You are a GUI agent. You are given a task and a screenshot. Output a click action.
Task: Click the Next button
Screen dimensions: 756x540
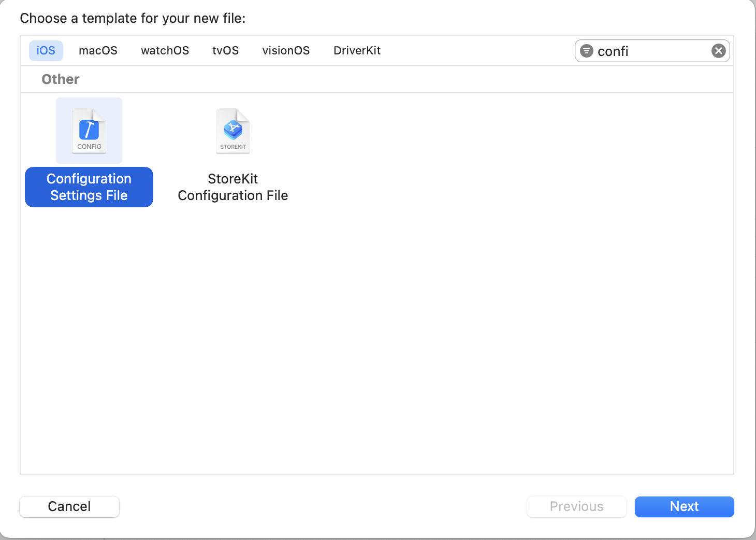tap(685, 506)
